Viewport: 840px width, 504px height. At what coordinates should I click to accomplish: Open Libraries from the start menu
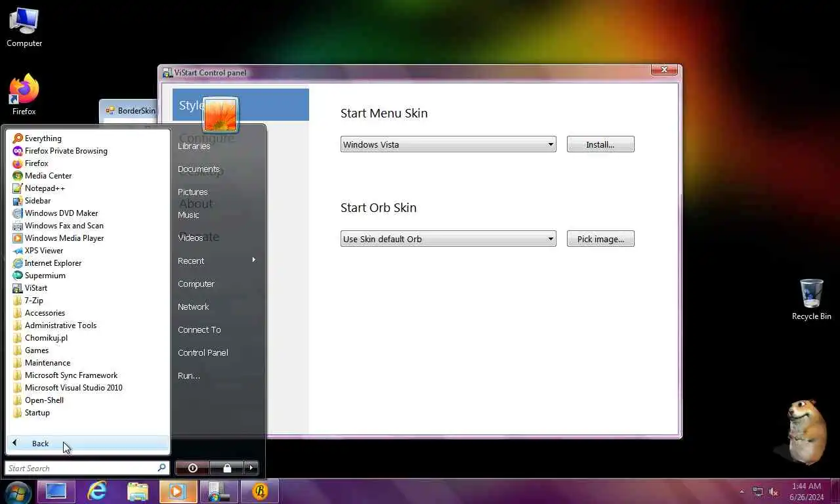click(194, 146)
